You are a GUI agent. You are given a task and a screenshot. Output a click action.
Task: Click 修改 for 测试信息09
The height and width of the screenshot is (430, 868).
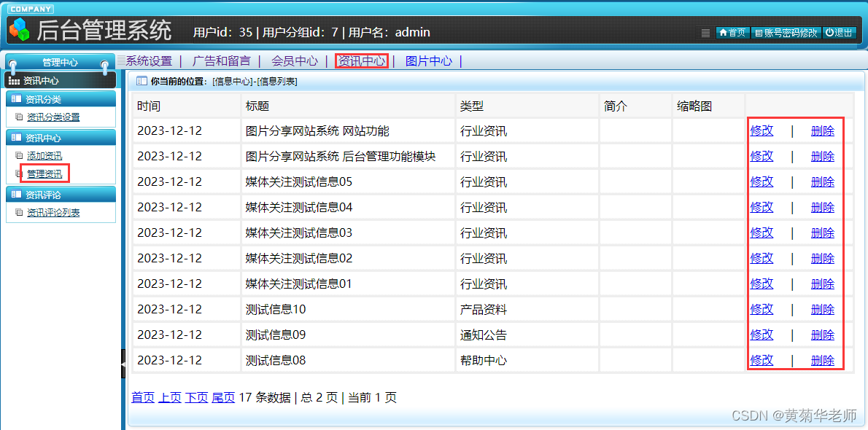(762, 335)
